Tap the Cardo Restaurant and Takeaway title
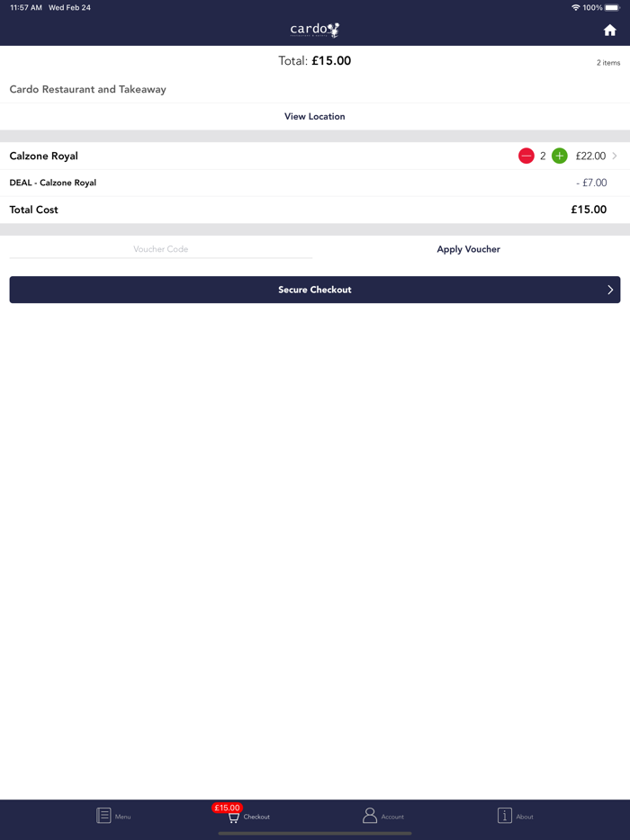 pyautogui.click(x=88, y=89)
